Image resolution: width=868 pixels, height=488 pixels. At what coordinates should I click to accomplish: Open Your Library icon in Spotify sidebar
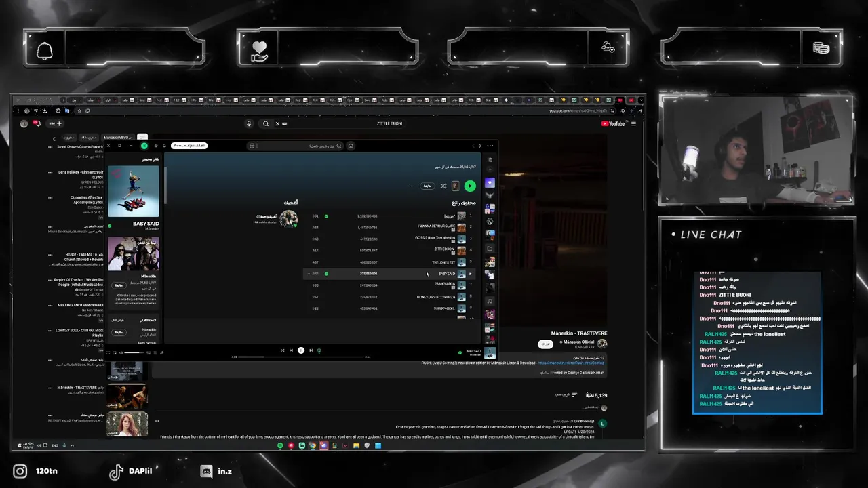point(490,160)
